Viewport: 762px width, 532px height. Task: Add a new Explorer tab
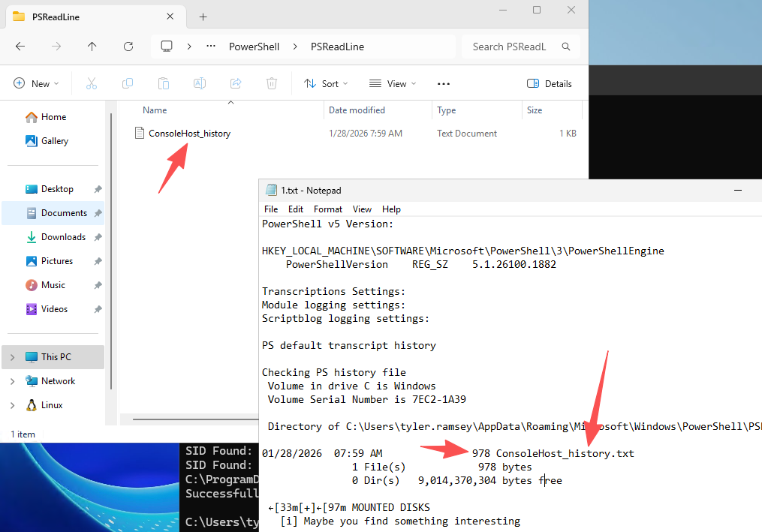[203, 17]
